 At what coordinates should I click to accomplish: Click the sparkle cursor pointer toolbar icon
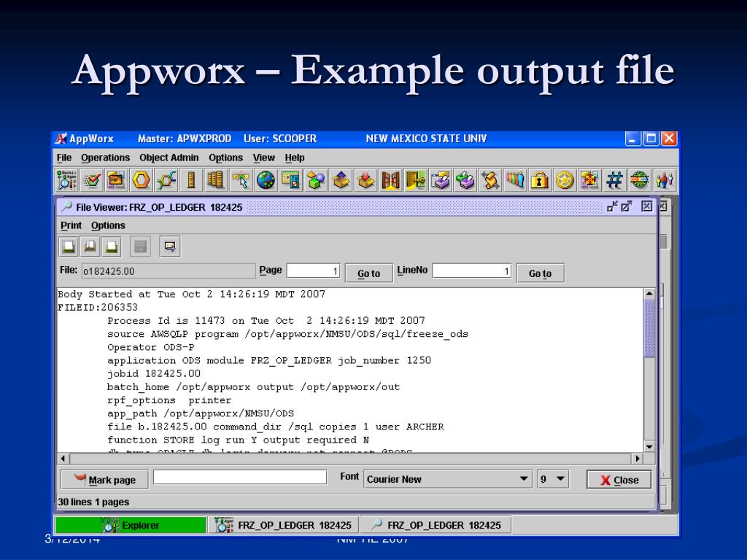(241, 181)
